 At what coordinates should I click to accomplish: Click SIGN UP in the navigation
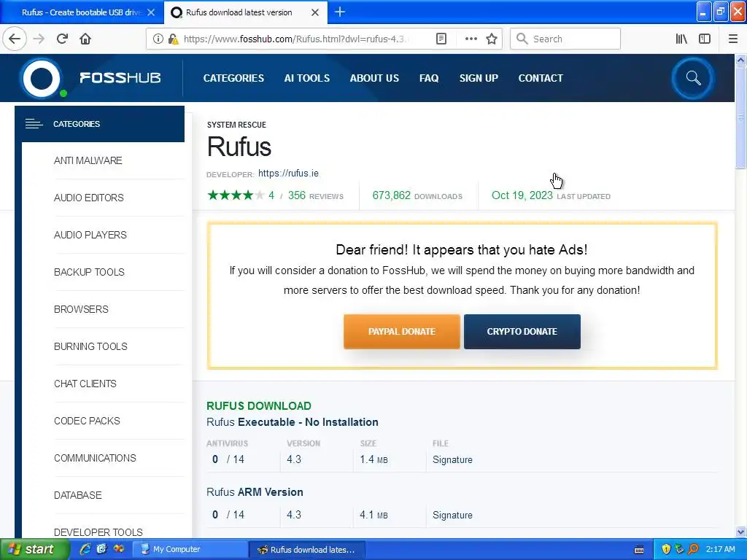[x=479, y=78]
